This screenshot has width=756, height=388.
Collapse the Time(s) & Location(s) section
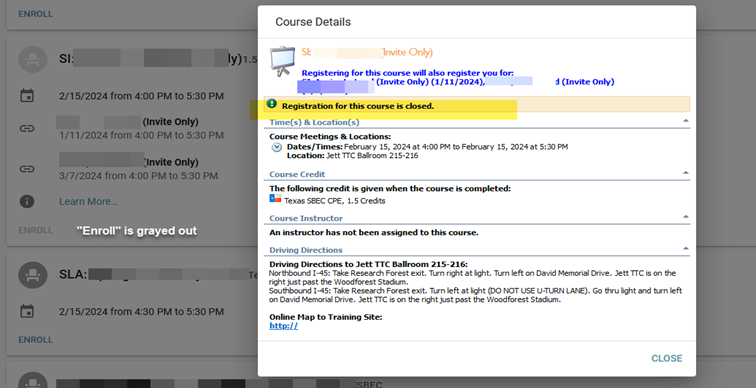686,121
